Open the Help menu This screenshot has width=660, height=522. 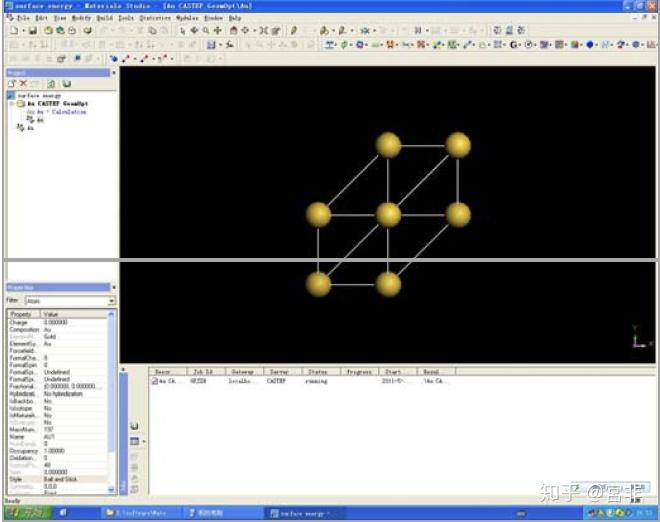click(x=235, y=18)
